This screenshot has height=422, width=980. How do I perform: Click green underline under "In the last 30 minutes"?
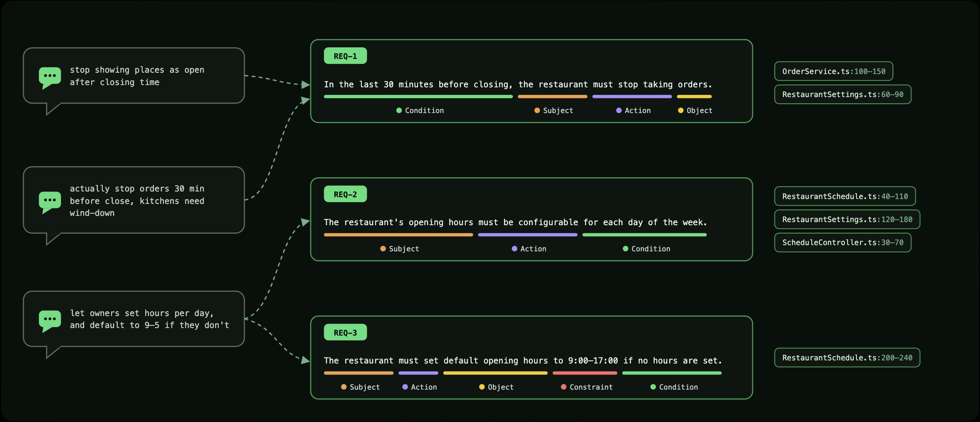pyautogui.click(x=418, y=97)
